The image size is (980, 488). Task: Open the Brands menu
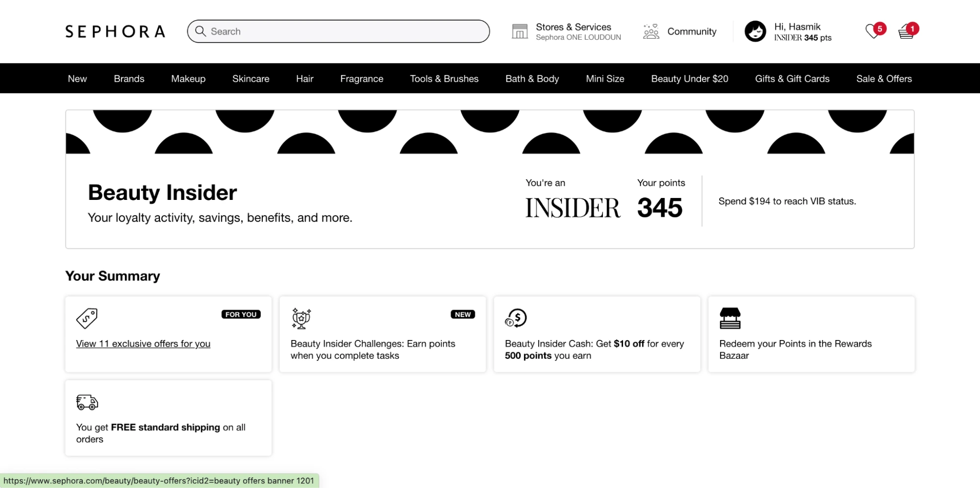click(x=129, y=78)
